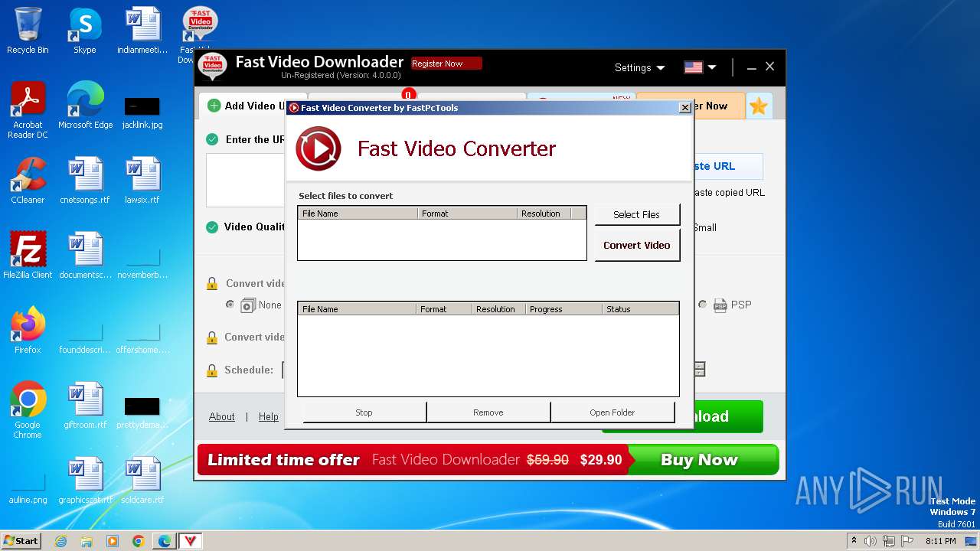This screenshot has width=980, height=551.
Task: Click the green Buy Now button
Action: click(x=700, y=460)
